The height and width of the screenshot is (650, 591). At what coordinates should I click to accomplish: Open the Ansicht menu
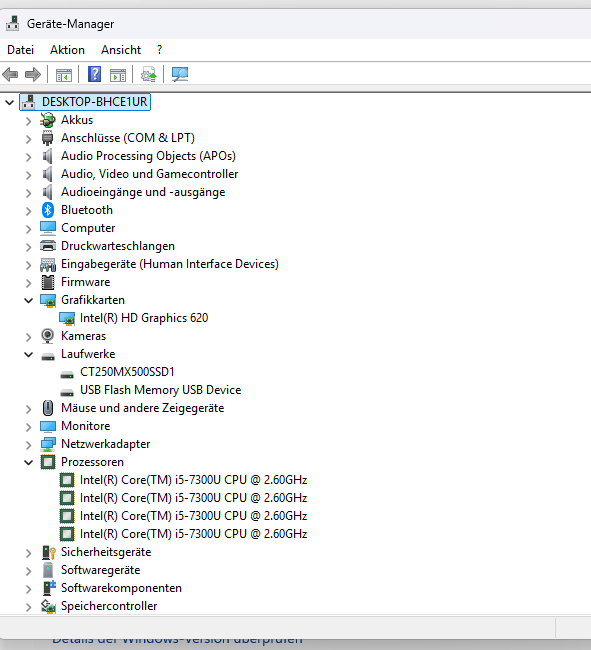click(121, 50)
